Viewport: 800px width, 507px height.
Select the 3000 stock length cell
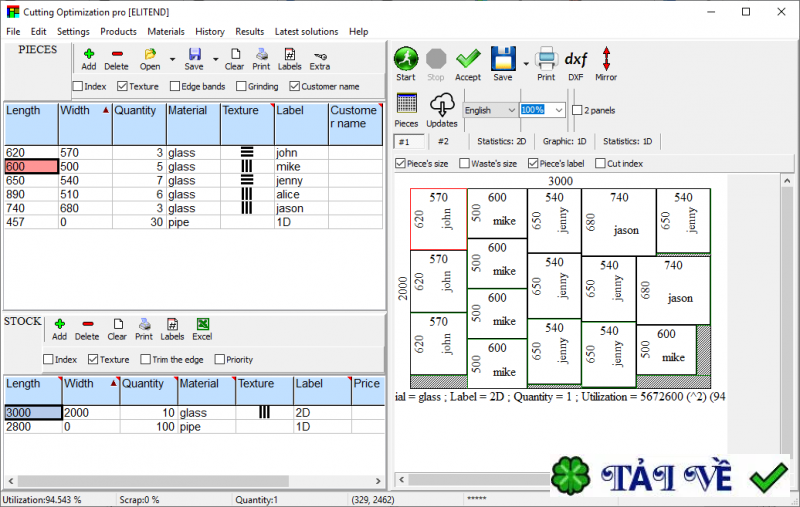(x=32, y=412)
